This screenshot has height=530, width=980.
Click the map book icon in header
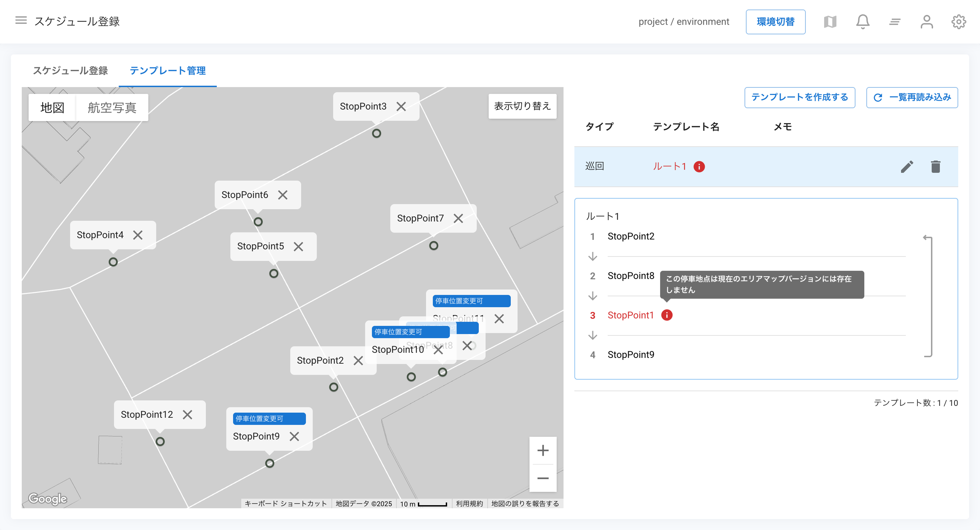click(830, 22)
